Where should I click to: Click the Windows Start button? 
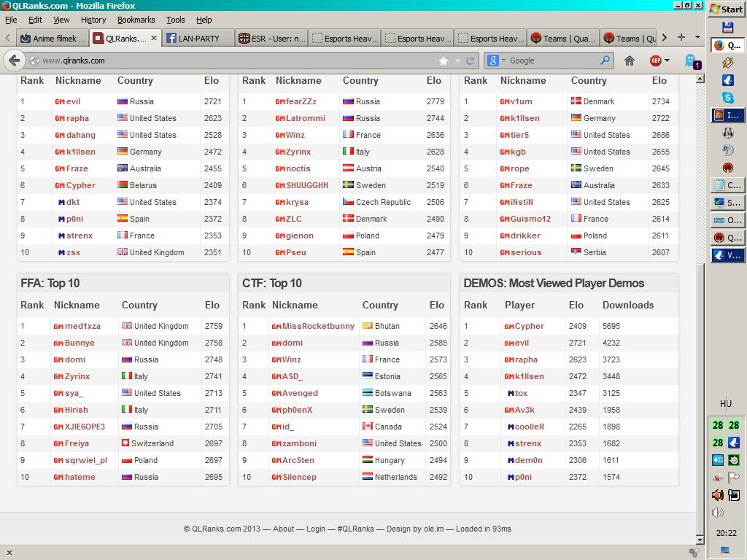pyautogui.click(x=726, y=9)
